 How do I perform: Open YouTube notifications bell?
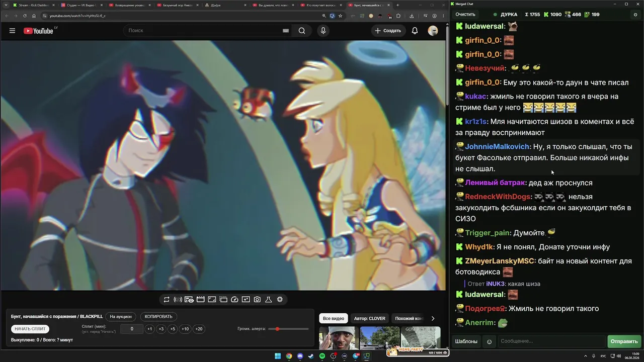tap(415, 31)
